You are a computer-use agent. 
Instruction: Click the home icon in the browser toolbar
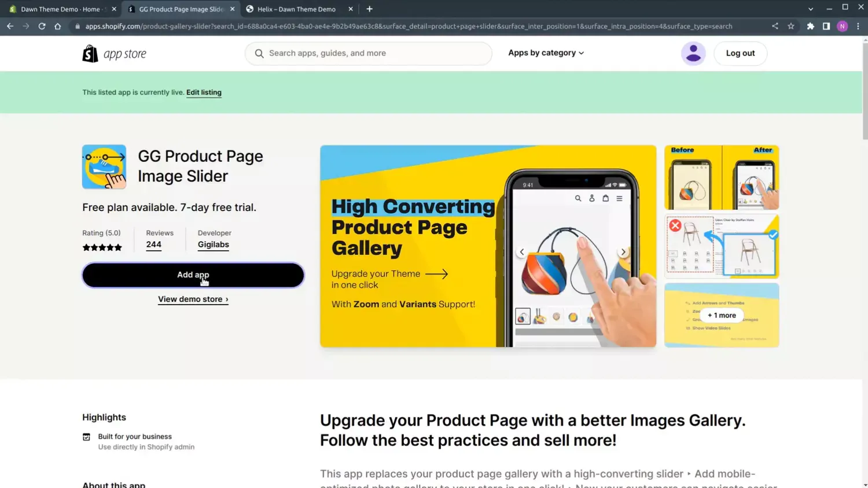58,26
